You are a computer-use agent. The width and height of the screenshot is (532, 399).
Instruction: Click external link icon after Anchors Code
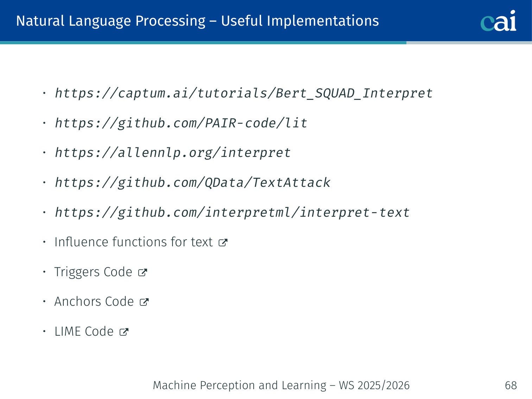click(144, 302)
